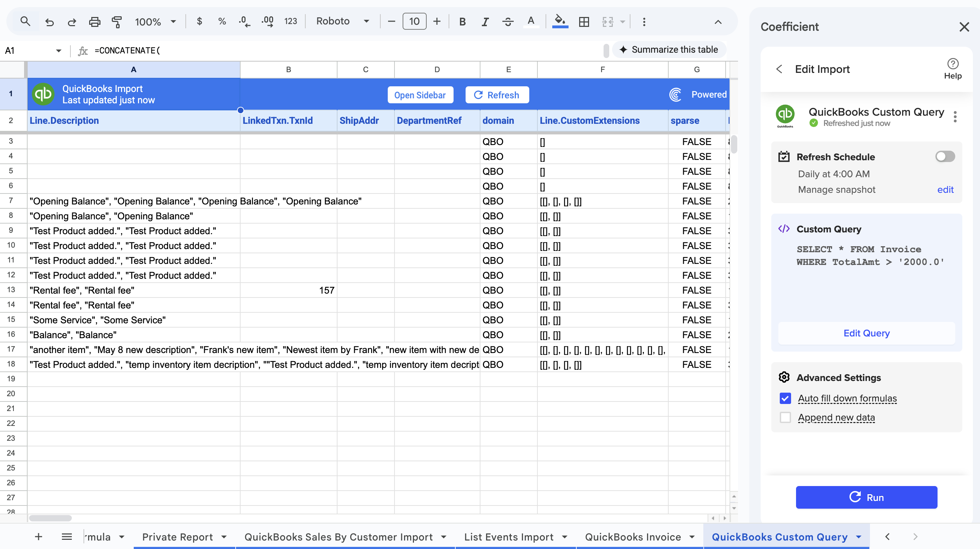Decrease decimal places
This screenshot has width=980, height=549.
[244, 22]
